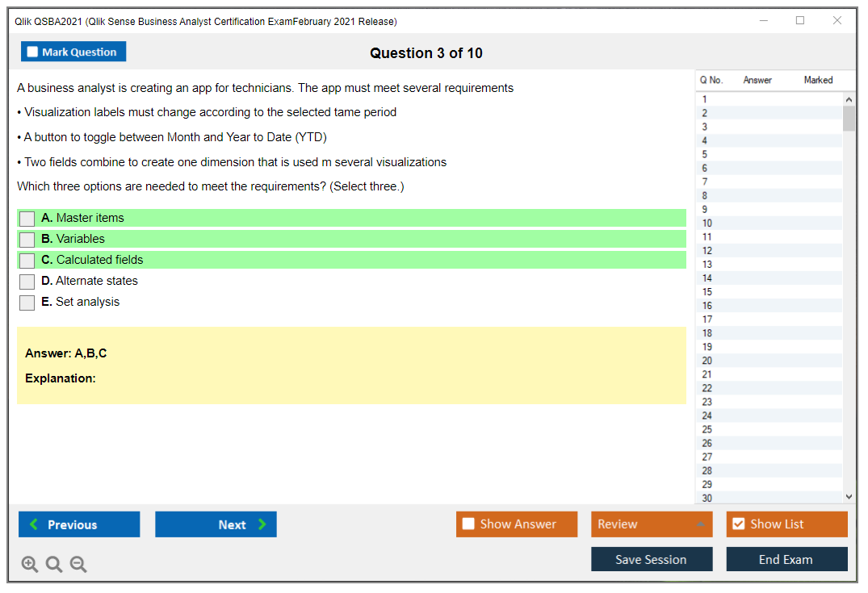Toggle the Show Answer checkbox
Image resolution: width=868 pixels, height=593 pixels.
[468, 524]
